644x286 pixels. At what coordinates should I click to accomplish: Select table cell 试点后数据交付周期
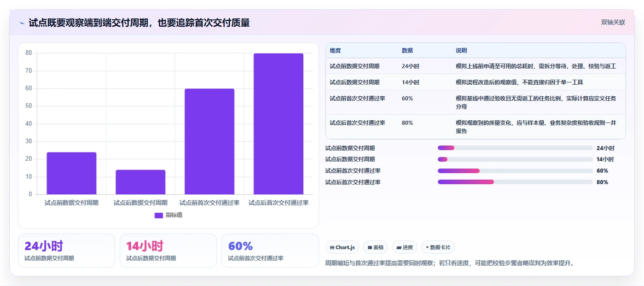[354, 82]
